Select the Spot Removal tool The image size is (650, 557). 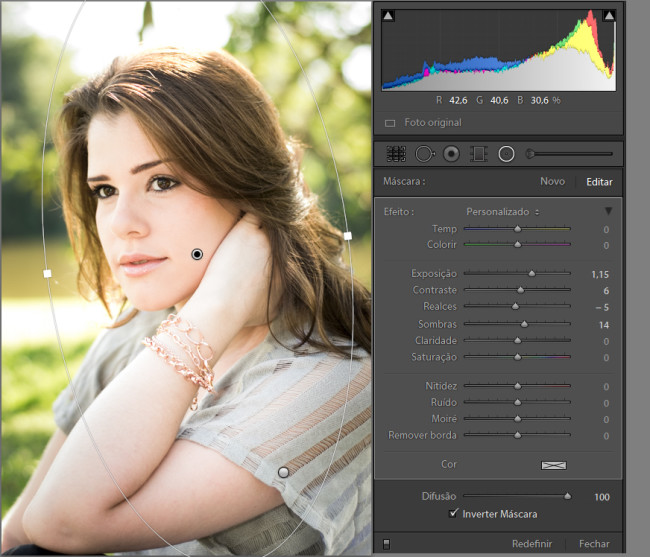pyautogui.click(x=425, y=154)
